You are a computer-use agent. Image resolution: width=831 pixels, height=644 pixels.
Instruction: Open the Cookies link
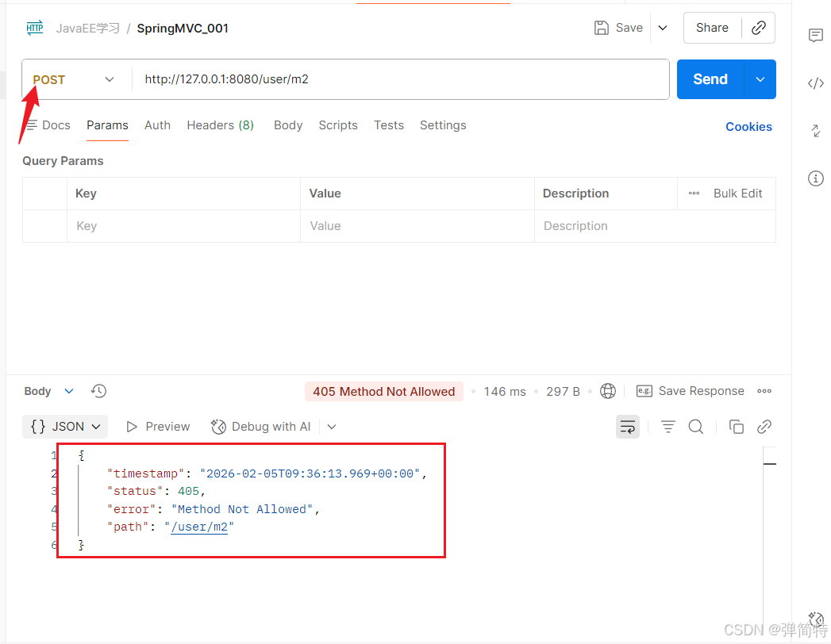coord(749,127)
